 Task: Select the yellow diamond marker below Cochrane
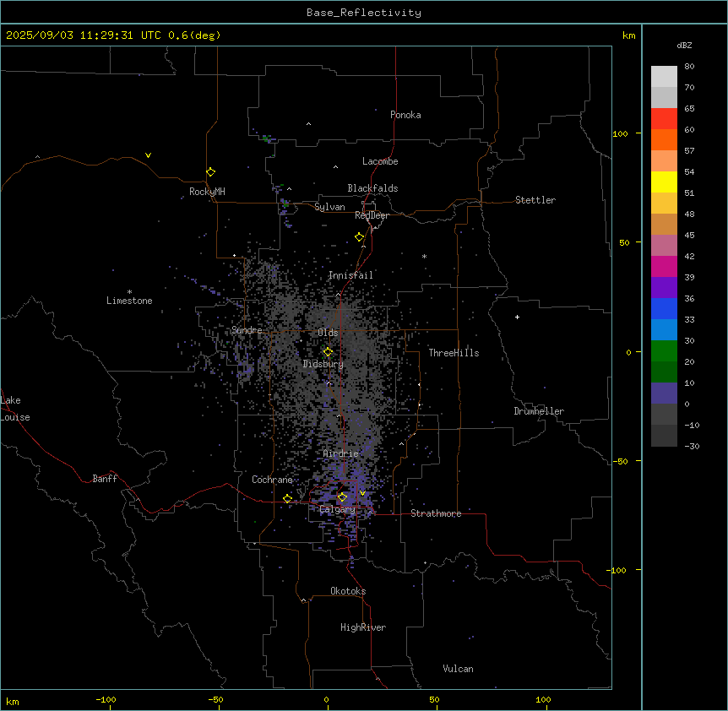point(287,499)
